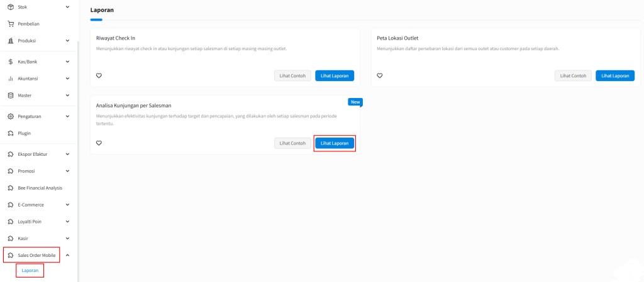Click the Pembelian shopping cart icon

tap(11, 24)
